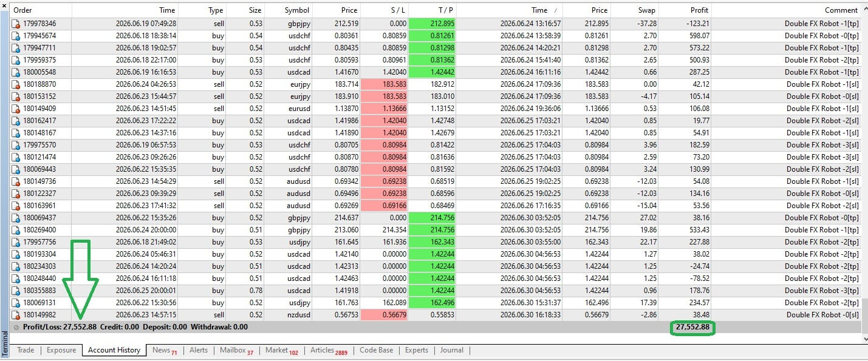Click the order icon for 180234303
The height and width of the screenshot is (361, 868).
[16, 266]
